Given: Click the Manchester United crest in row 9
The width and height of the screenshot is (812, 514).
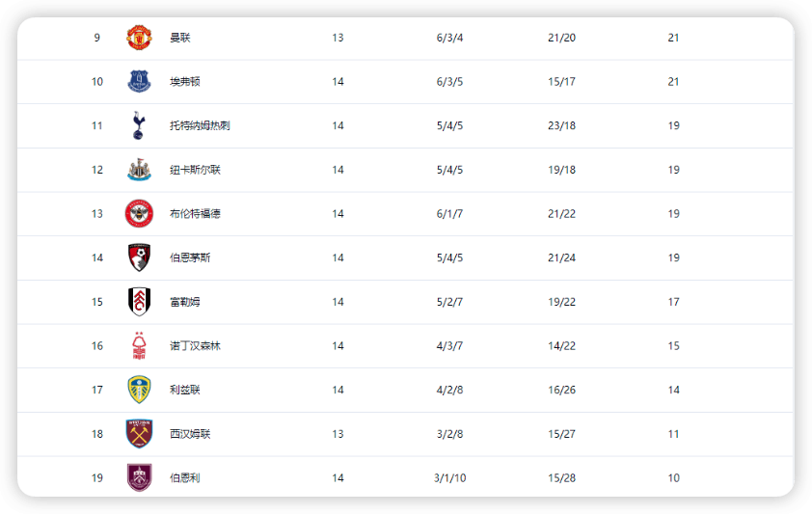Looking at the screenshot, I should tap(139, 38).
